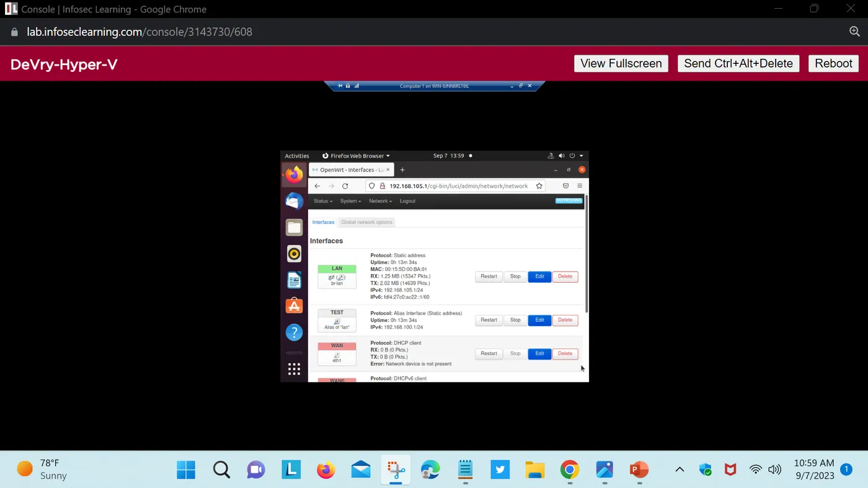Viewport: 868px width, 488px height.
Task: Open the Firefox Web Browser app menu
Action: 356,156
